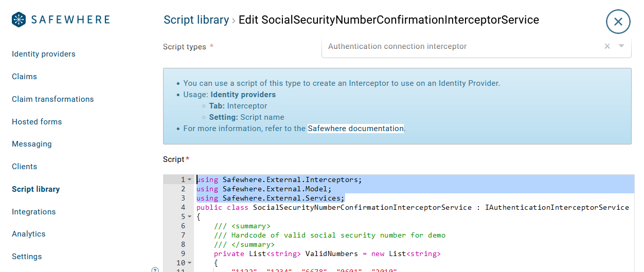Open the Script types dropdown arrow
The image size is (644, 272).
(x=621, y=46)
